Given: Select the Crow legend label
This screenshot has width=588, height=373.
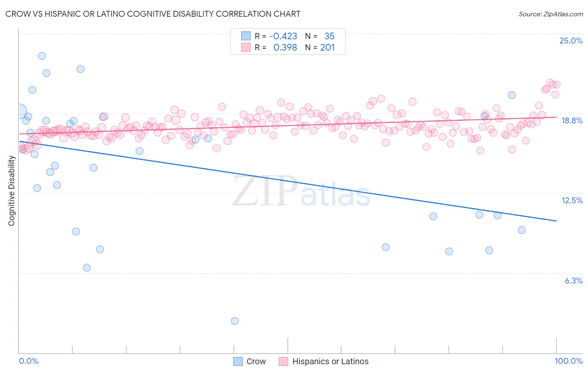Looking at the screenshot, I should click(x=256, y=361).
